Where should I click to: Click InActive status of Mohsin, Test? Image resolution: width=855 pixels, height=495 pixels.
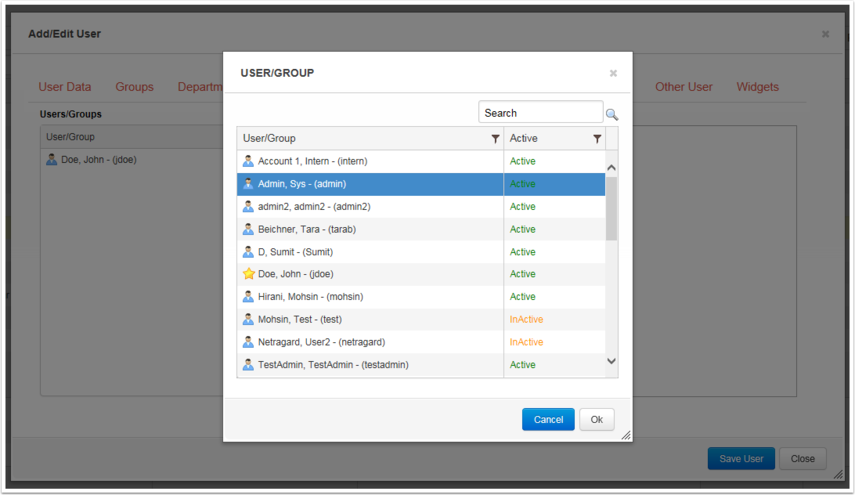[526, 319]
